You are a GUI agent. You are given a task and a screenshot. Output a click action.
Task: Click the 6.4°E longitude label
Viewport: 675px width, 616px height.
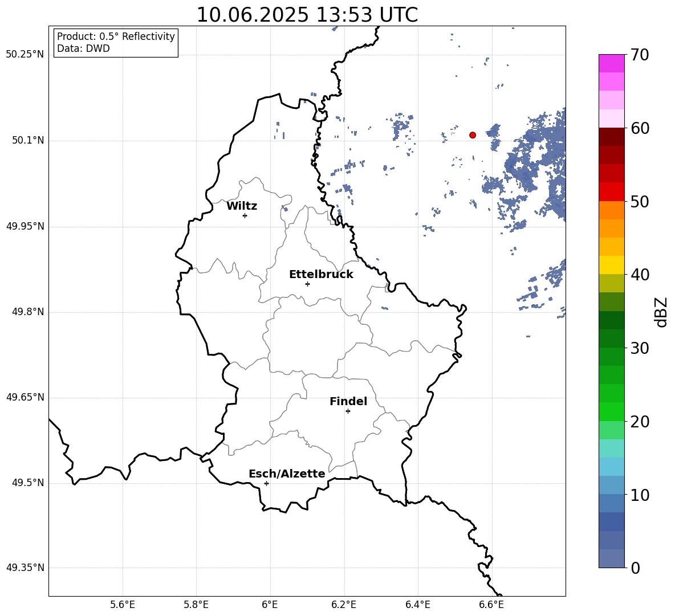pos(417,605)
